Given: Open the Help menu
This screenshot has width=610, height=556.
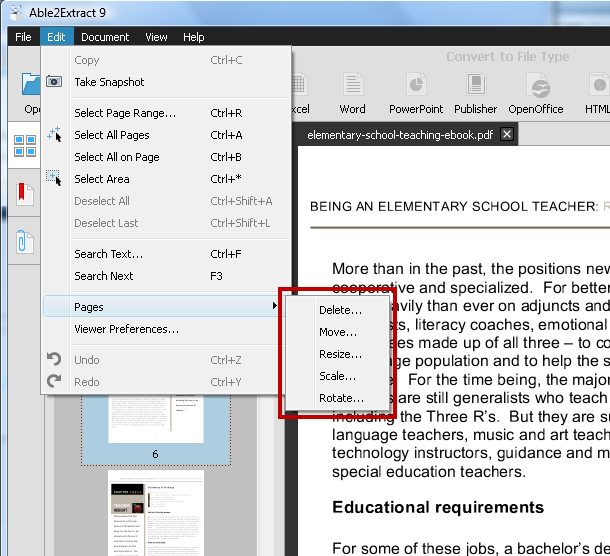Looking at the screenshot, I should coord(193,37).
